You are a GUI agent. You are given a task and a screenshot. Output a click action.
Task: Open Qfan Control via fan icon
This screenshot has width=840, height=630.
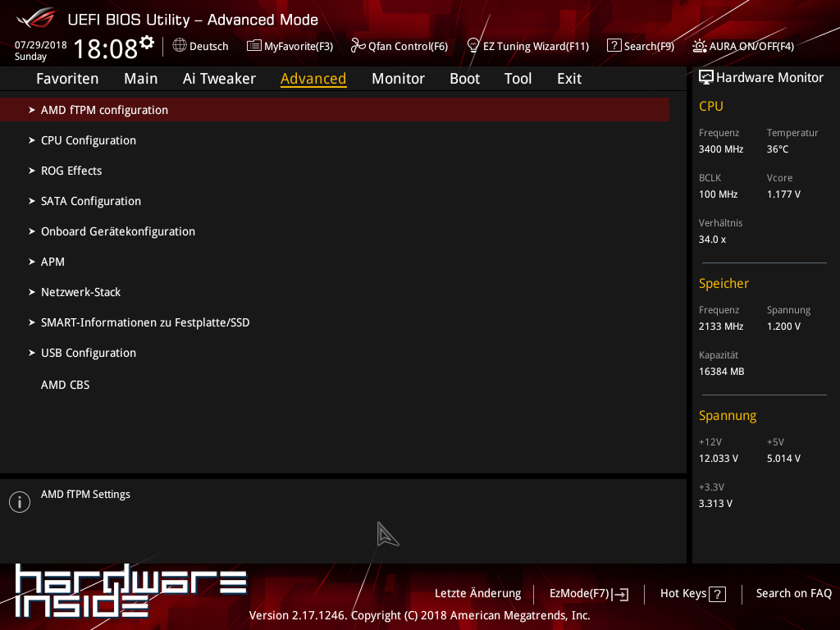pos(358,46)
